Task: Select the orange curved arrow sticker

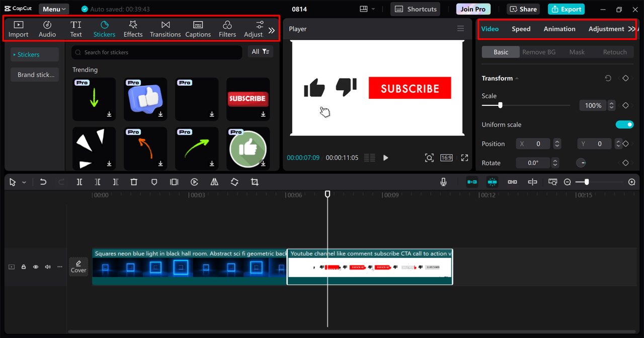Action: click(145, 148)
